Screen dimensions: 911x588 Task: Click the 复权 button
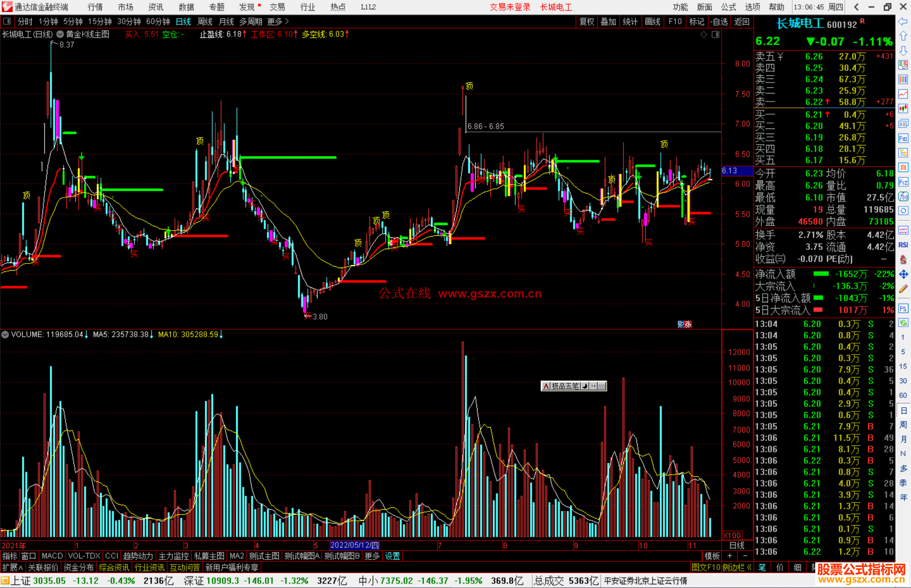(x=587, y=21)
